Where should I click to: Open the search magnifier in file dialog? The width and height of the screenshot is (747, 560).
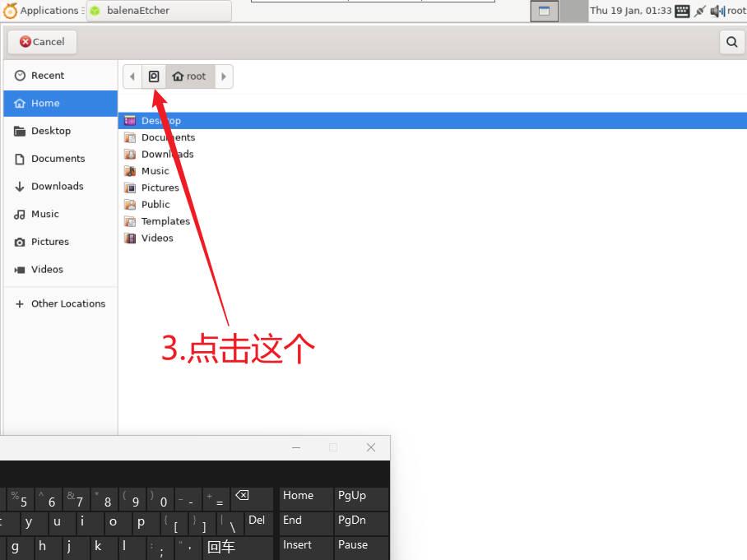tap(731, 42)
